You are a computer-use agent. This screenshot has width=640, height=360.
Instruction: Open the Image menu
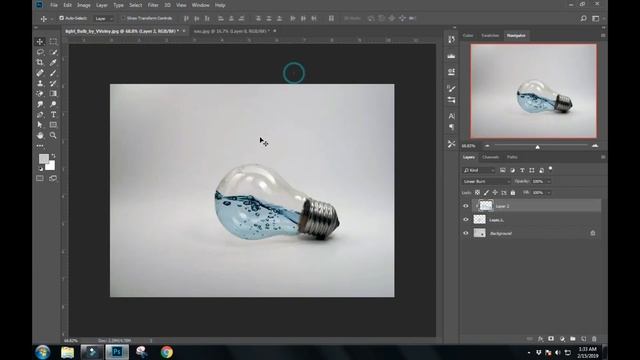tap(84, 5)
